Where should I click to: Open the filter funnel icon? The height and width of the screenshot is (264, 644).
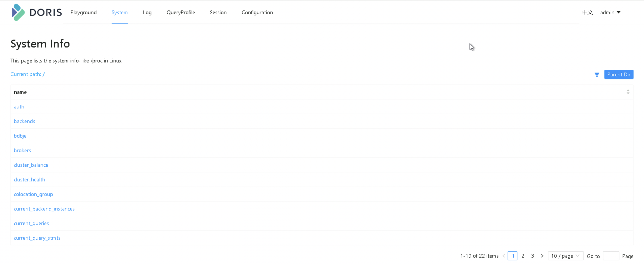click(597, 75)
